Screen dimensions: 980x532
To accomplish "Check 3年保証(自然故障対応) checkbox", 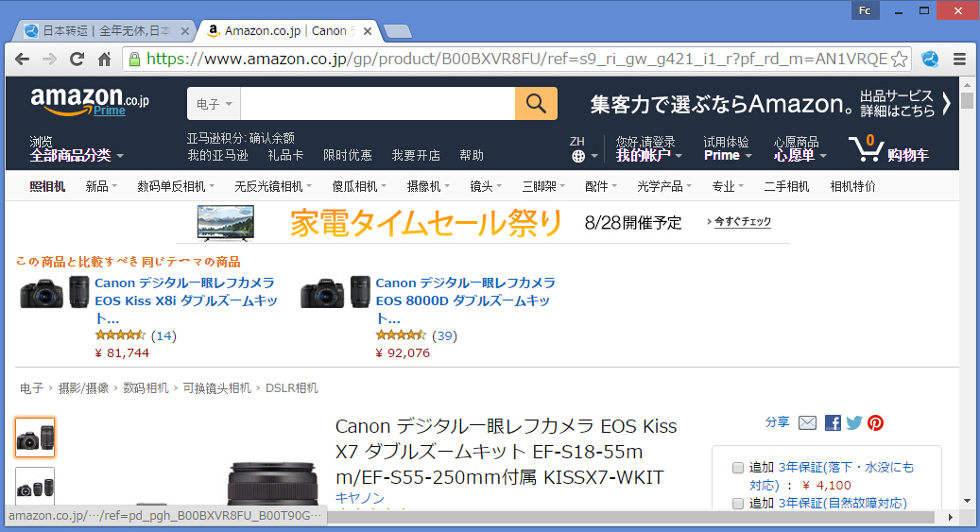I will (738, 504).
